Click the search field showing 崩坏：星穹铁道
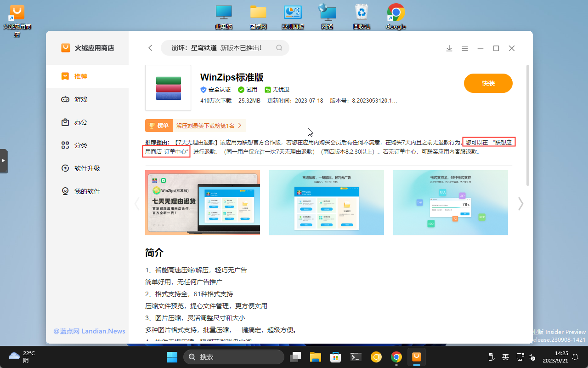Screen dimensions: 588x368 tap(225, 48)
